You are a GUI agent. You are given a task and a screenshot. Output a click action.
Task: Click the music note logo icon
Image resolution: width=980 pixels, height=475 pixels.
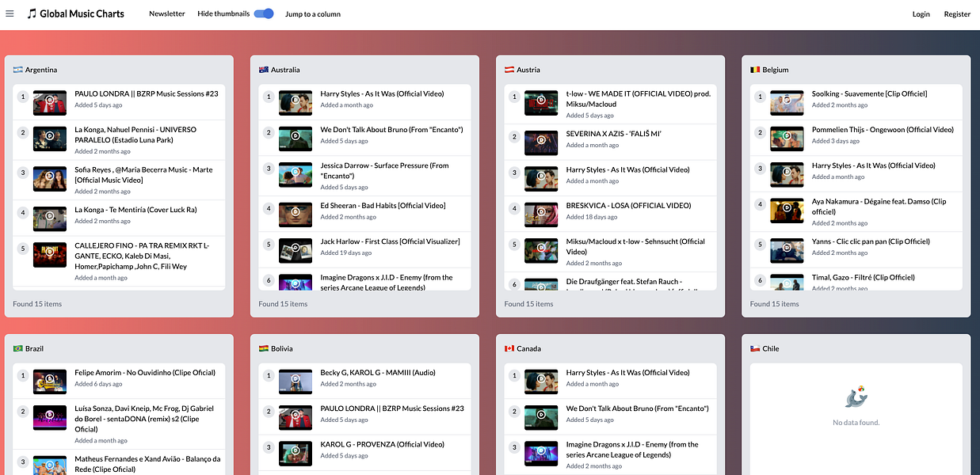point(32,13)
